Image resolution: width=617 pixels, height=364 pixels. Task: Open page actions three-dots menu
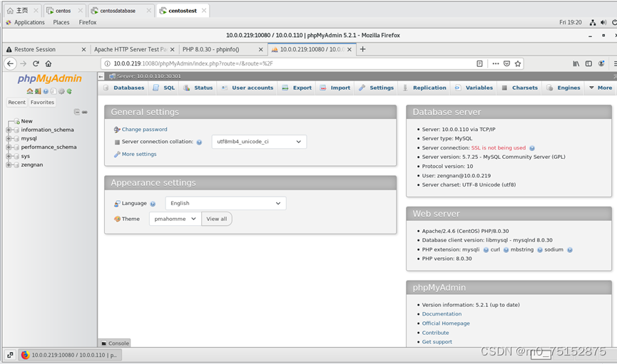click(496, 63)
